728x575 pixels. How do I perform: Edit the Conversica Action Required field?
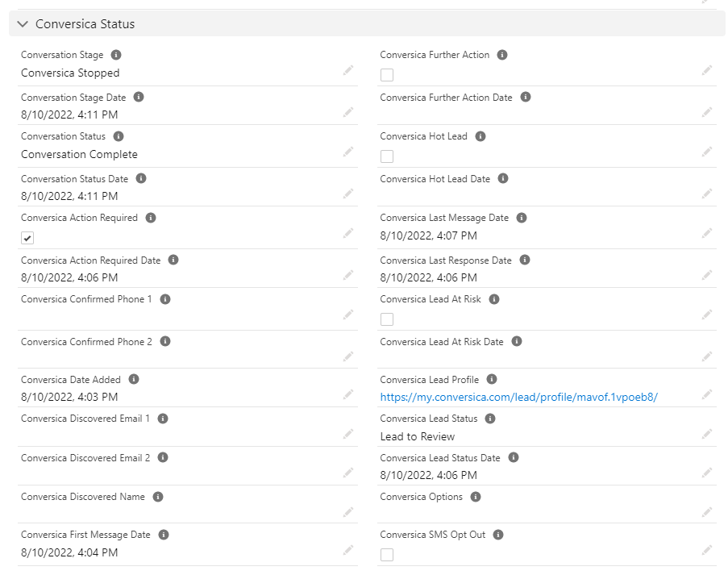point(348,233)
